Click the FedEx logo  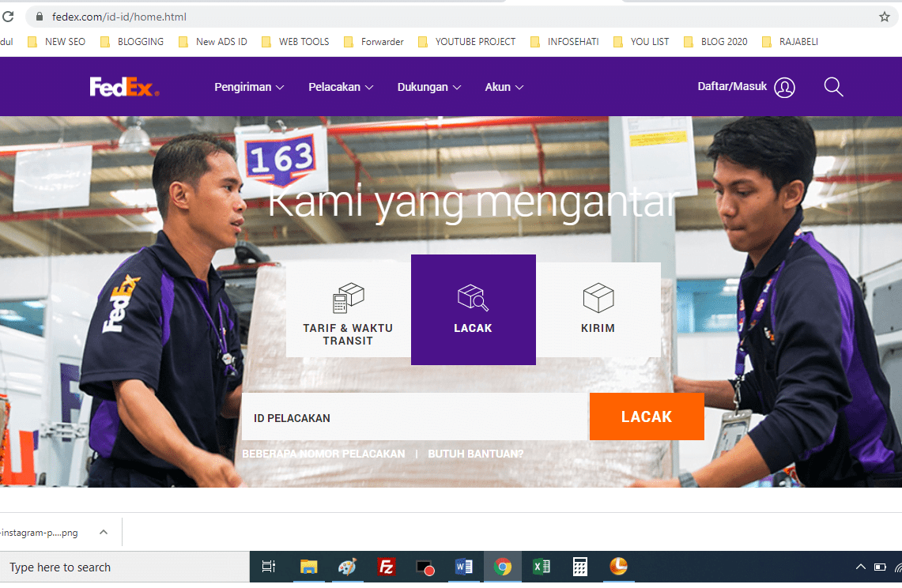[x=123, y=87]
